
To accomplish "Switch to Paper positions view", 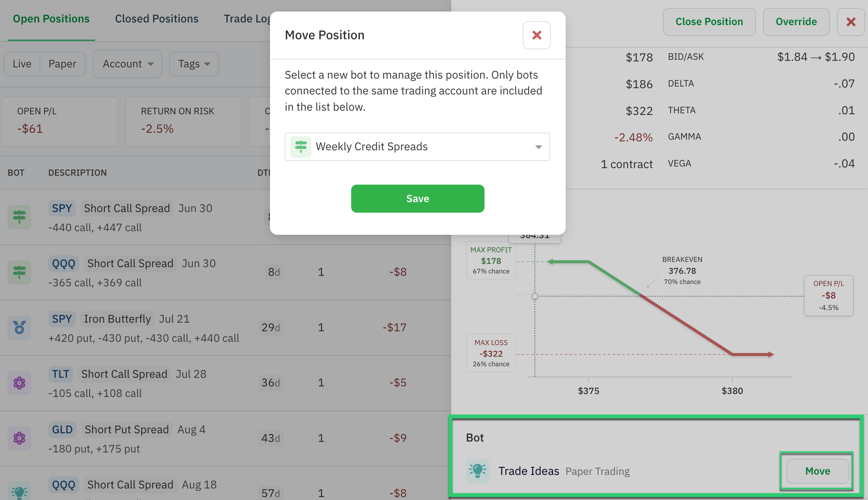I will (62, 63).
